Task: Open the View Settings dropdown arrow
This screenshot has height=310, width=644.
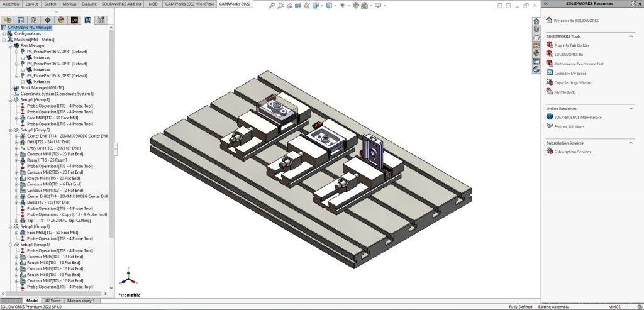Action: (x=383, y=5)
